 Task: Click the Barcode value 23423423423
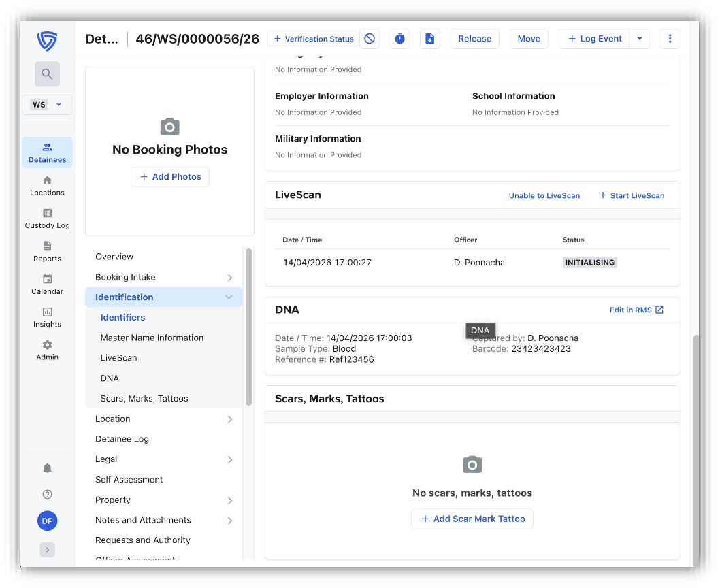click(x=540, y=348)
